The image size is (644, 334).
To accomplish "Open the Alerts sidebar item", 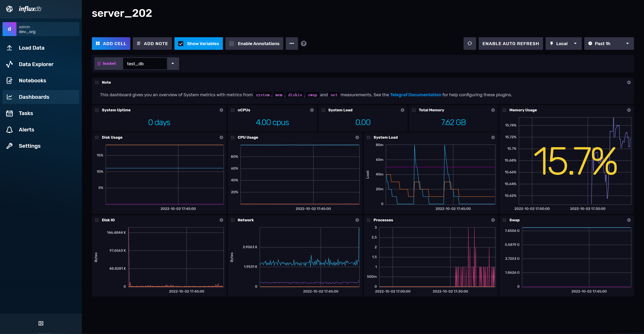I will (26, 130).
